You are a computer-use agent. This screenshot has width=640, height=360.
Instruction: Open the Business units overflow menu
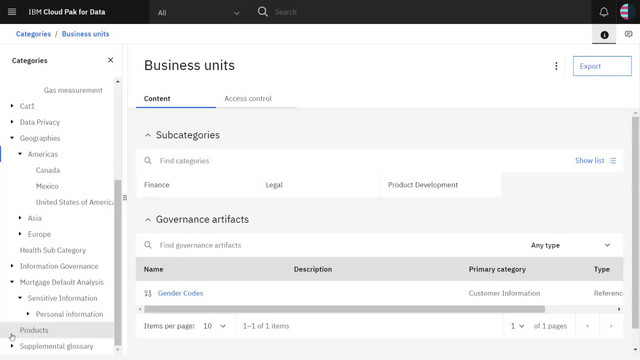556,66
